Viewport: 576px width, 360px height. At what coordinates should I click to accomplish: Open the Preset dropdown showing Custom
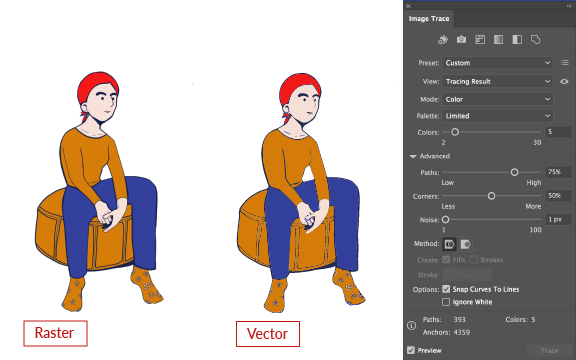tap(497, 63)
